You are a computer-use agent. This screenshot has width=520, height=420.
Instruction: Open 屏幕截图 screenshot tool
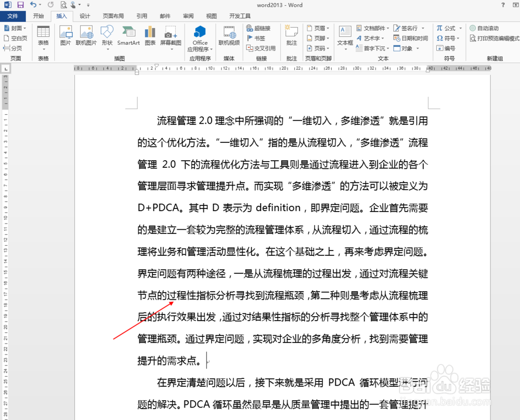point(171,37)
